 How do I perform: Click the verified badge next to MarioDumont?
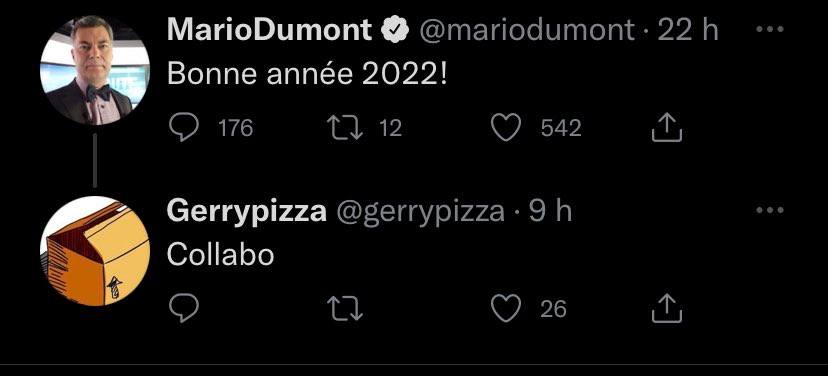[x=396, y=30]
